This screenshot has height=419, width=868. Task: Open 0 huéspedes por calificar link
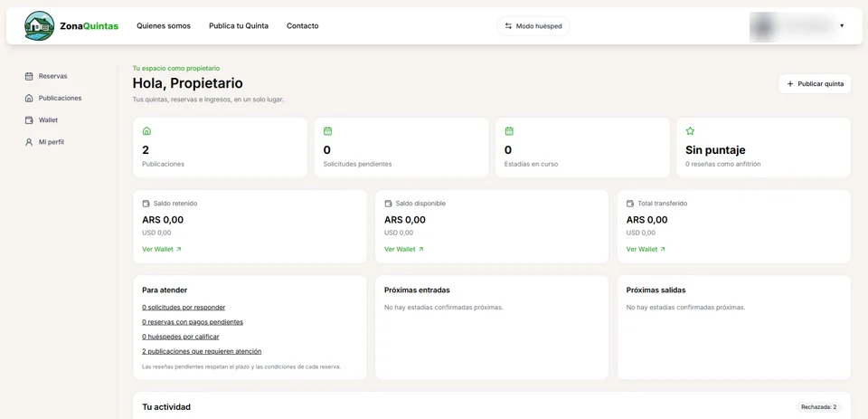181,337
